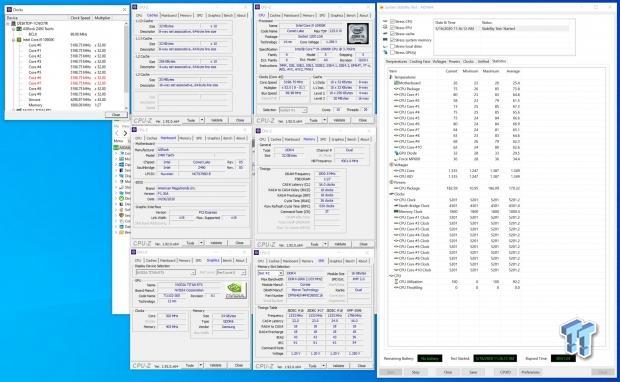Open Preferences in Stability Test
This screenshot has height=382, width=620.
click(x=530, y=372)
